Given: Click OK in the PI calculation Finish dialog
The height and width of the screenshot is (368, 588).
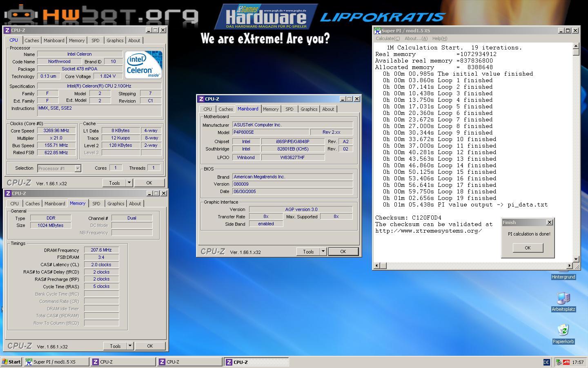Looking at the screenshot, I should (x=528, y=248).
